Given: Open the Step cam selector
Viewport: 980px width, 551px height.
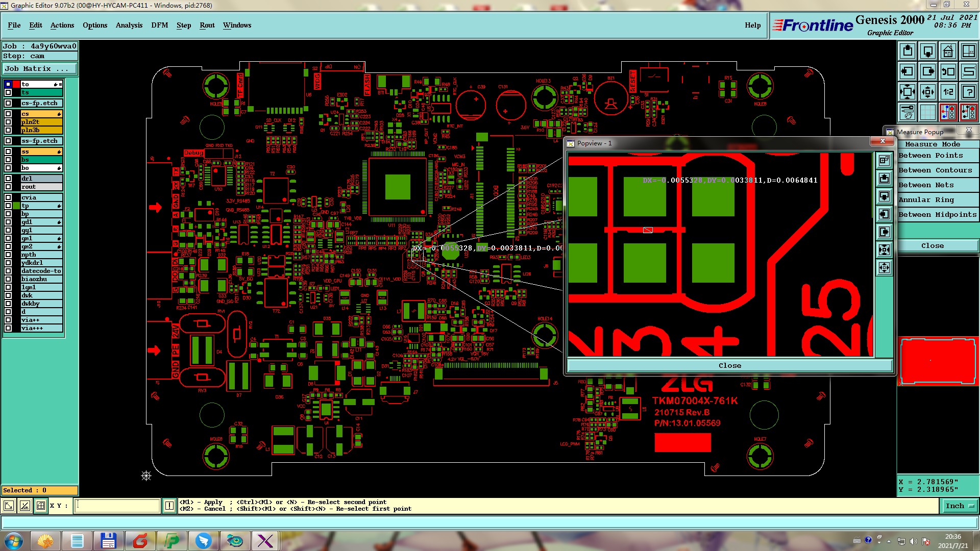Looking at the screenshot, I should point(40,56).
